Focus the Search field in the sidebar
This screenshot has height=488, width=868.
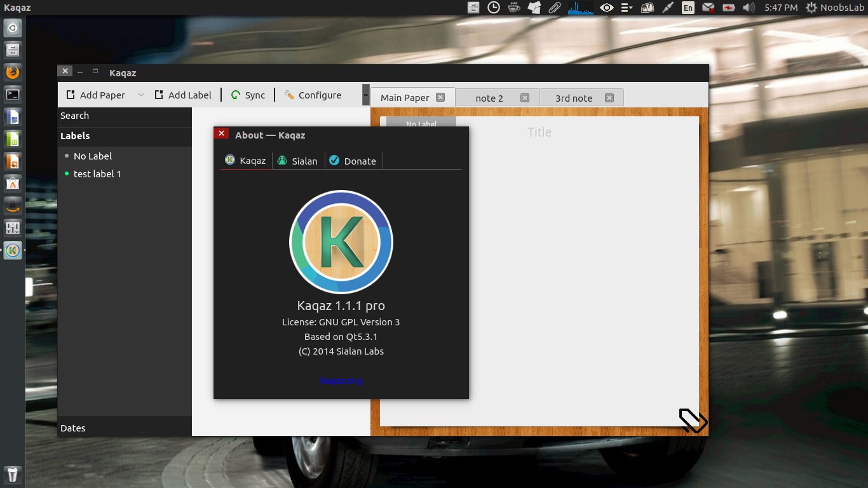coord(125,116)
